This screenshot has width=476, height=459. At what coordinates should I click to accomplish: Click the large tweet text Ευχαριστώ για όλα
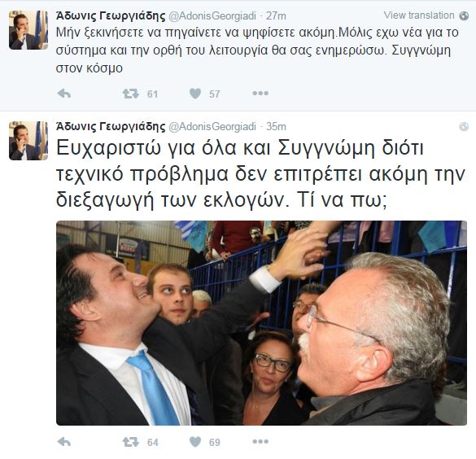coord(260,174)
